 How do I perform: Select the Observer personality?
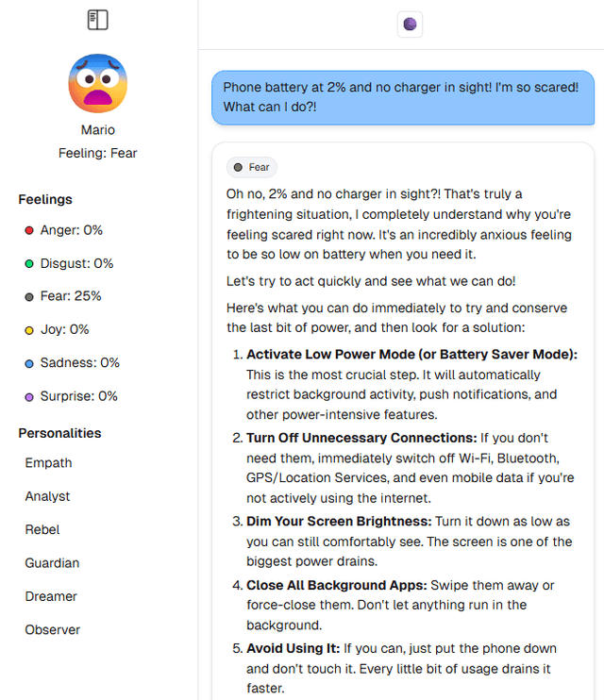[53, 629]
